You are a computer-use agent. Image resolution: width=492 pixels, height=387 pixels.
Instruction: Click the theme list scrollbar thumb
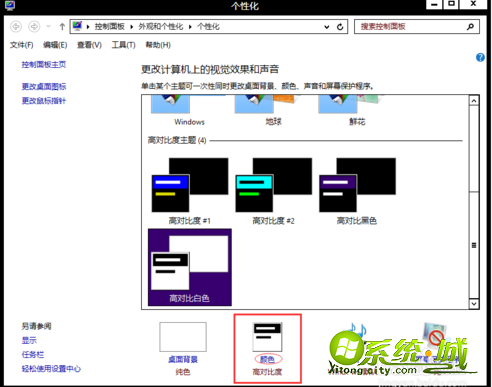[474, 245]
